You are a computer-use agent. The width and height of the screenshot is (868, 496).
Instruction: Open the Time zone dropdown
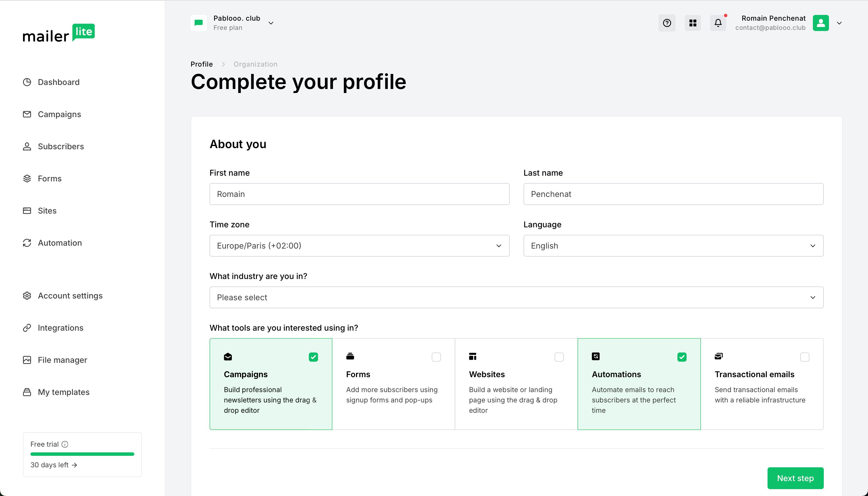[x=359, y=246]
